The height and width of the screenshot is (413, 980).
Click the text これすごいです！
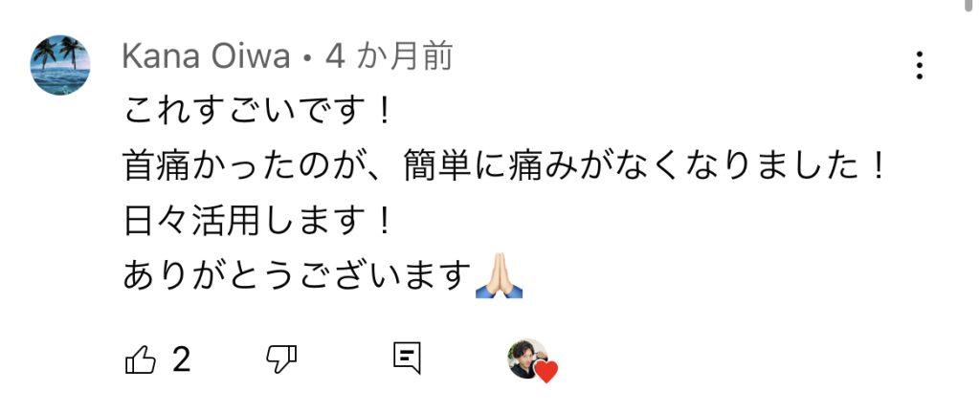point(258,113)
